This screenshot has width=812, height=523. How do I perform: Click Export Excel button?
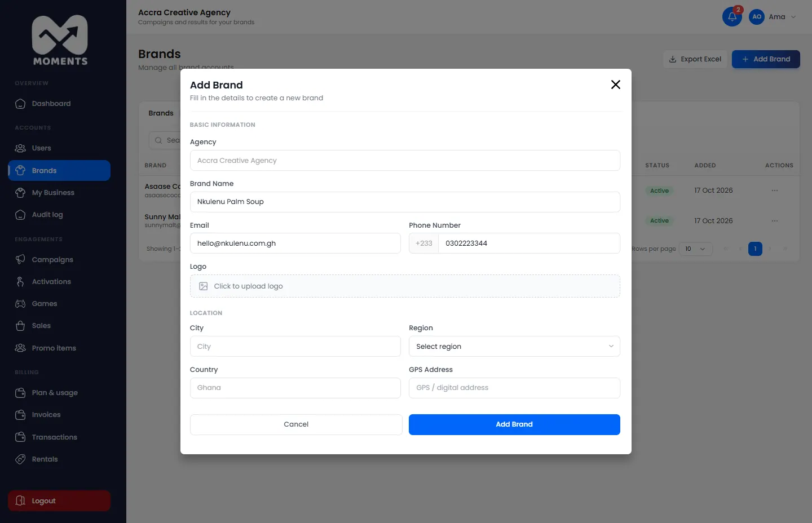[x=695, y=59]
